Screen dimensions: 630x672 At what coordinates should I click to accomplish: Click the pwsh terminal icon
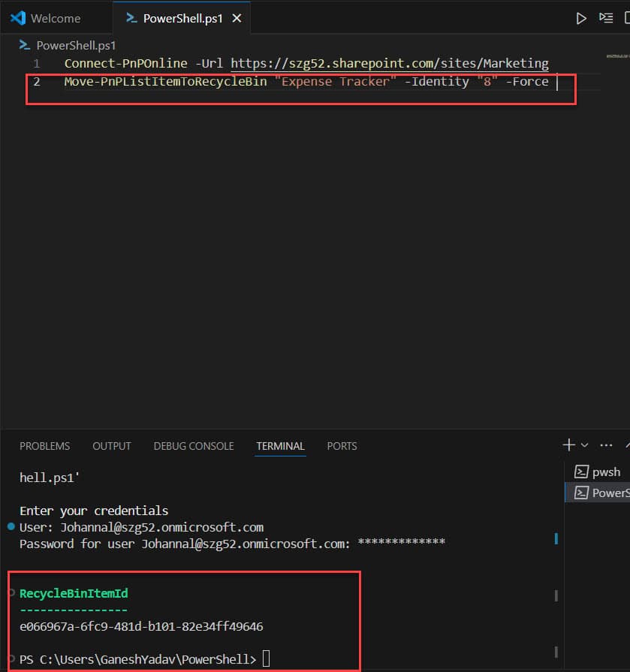581,472
